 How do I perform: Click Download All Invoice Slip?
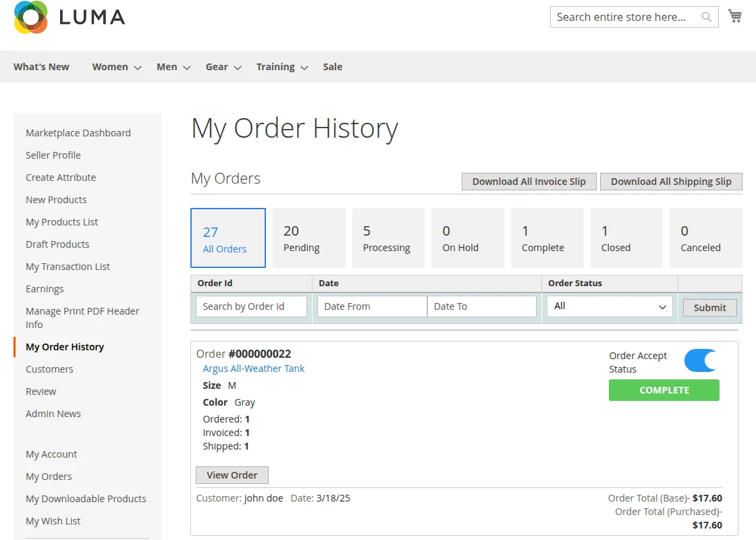coord(529,181)
